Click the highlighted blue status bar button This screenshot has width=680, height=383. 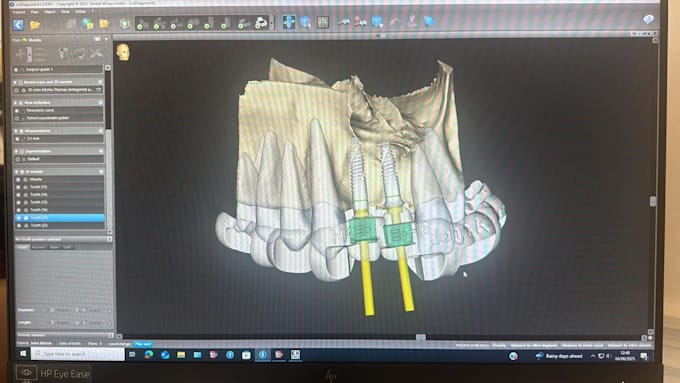[142, 344]
